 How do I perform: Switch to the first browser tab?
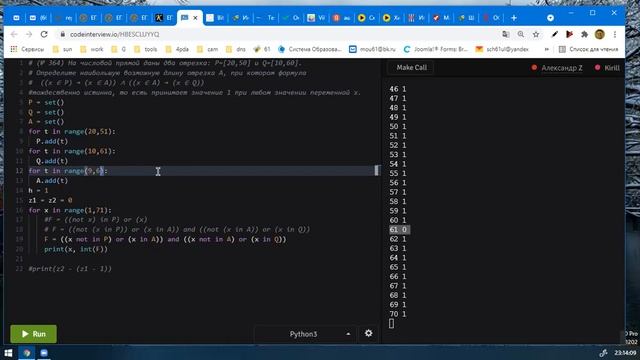click(x=16, y=18)
